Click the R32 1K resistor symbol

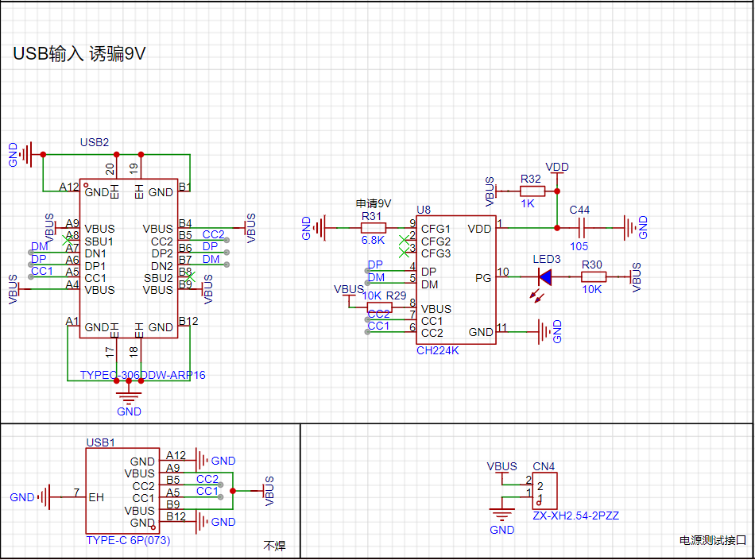[532, 191]
